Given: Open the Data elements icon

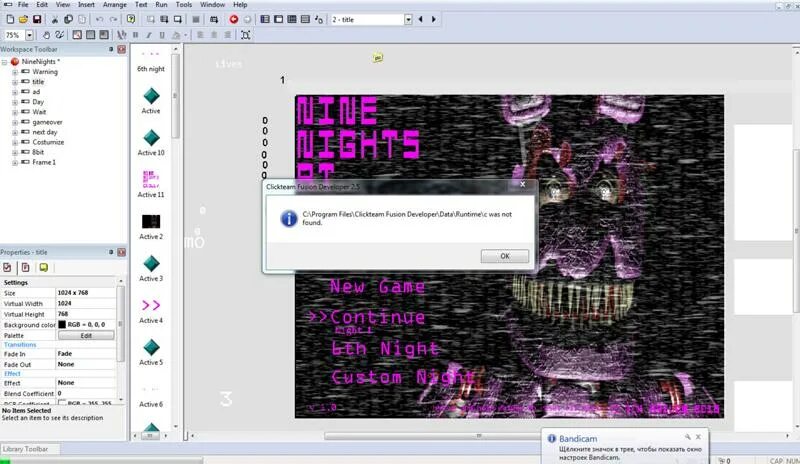Looking at the screenshot, I should click(319, 19).
